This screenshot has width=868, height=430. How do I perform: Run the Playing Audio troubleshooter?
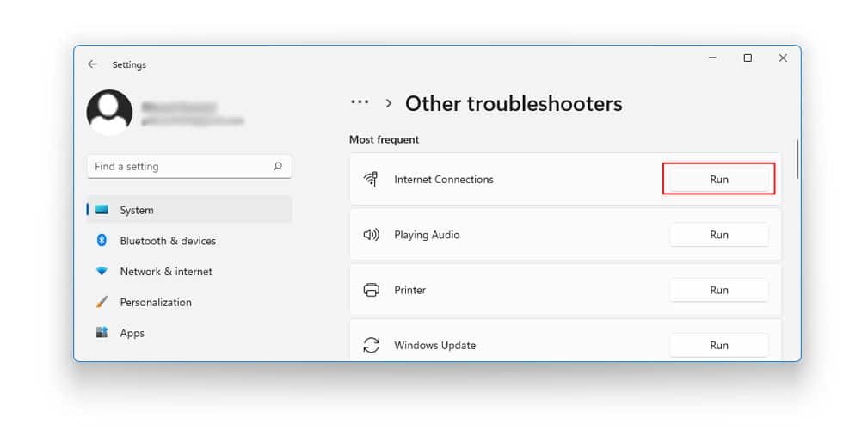tap(719, 235)
